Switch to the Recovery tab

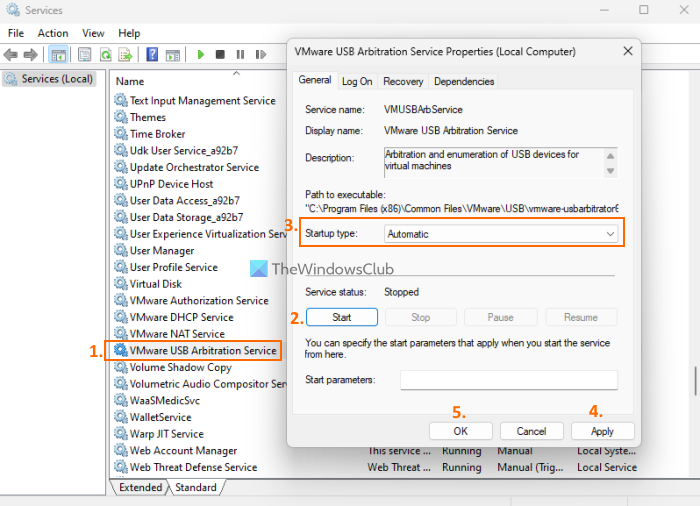tap(403, 81)
